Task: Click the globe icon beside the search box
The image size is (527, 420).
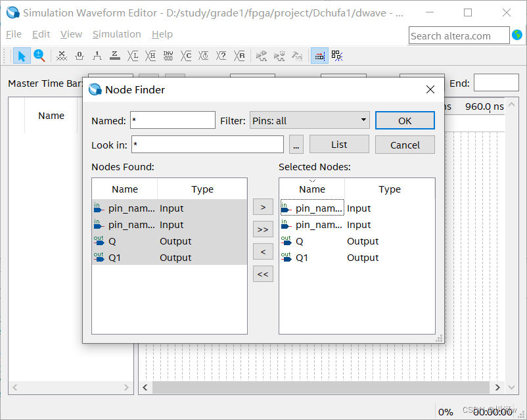Action: coord(517,35)
